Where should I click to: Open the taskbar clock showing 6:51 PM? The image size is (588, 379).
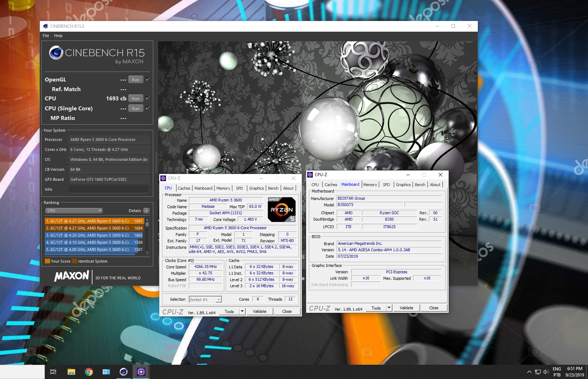[x=574, y=372]
